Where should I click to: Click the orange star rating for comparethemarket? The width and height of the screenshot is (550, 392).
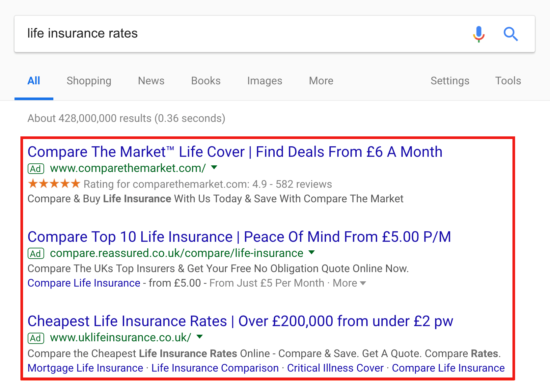54,183
